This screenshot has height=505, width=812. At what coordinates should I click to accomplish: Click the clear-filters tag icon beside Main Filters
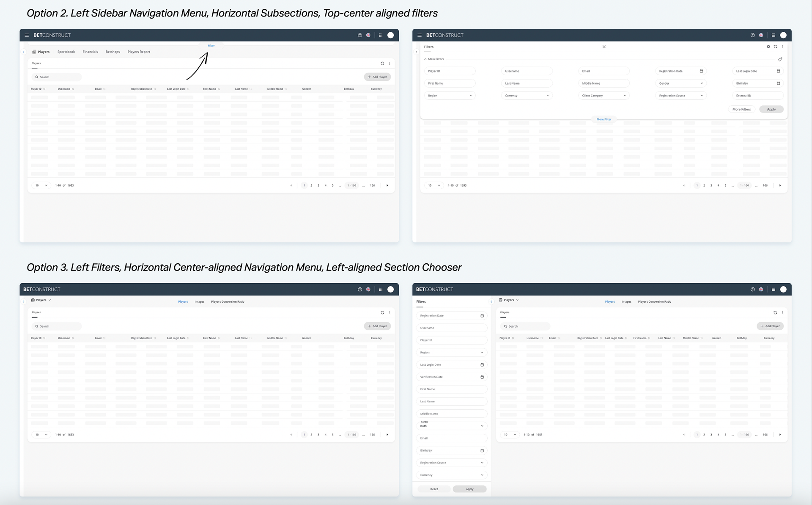780,59
